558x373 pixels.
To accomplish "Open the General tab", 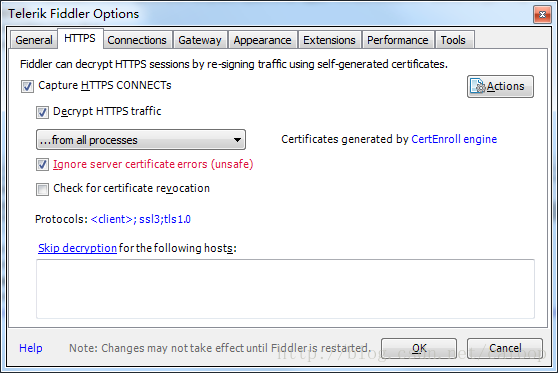I will (x=33, y=40).
